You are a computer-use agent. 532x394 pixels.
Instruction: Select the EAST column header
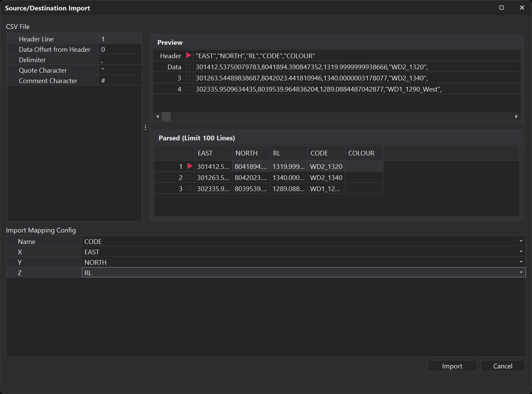pyautogui.click(x=213, y=153)
